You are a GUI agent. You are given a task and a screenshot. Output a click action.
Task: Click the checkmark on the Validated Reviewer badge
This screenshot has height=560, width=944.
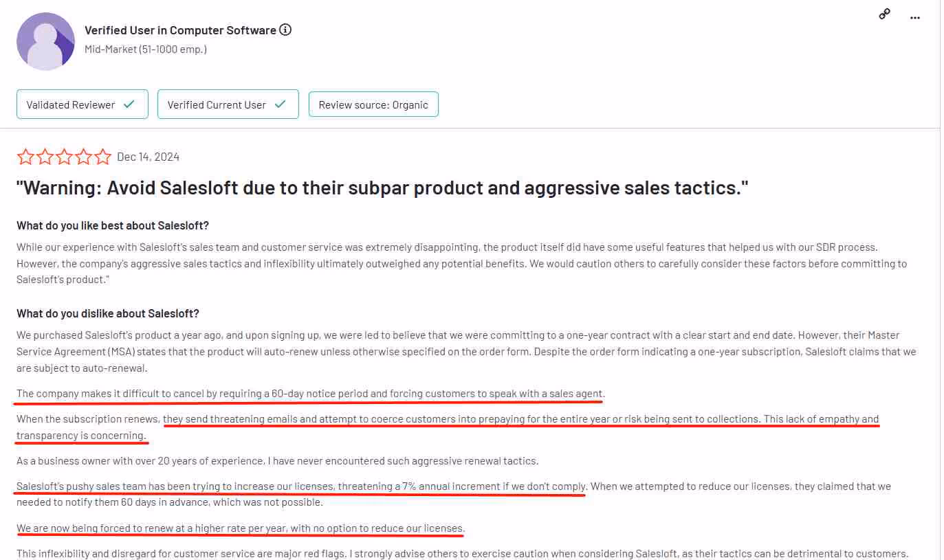pos(129,104)
